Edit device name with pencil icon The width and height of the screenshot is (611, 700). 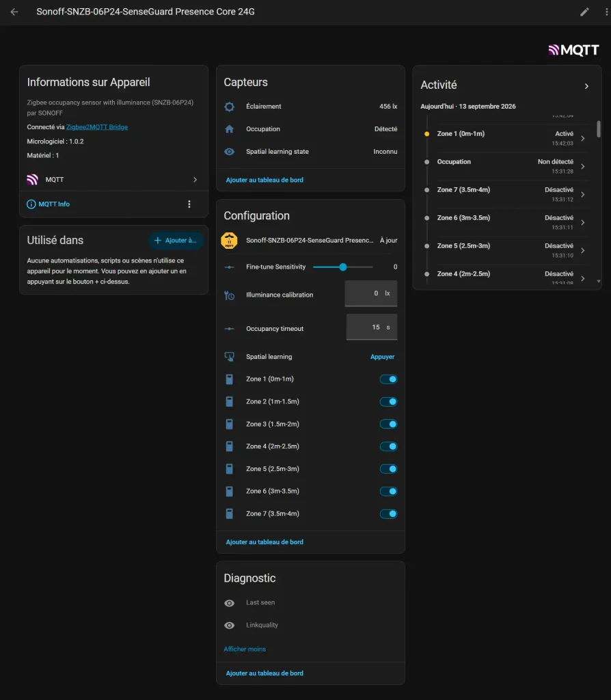(584, 12)
